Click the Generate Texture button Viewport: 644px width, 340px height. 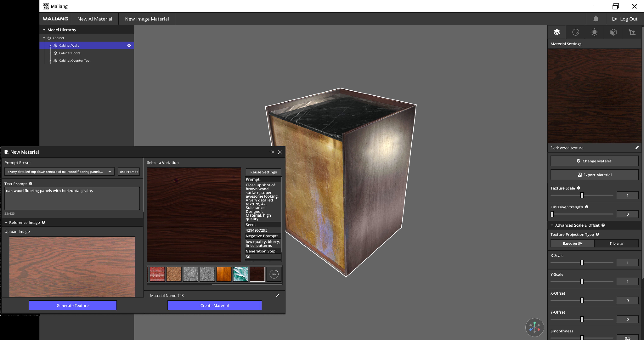point(73,306)
